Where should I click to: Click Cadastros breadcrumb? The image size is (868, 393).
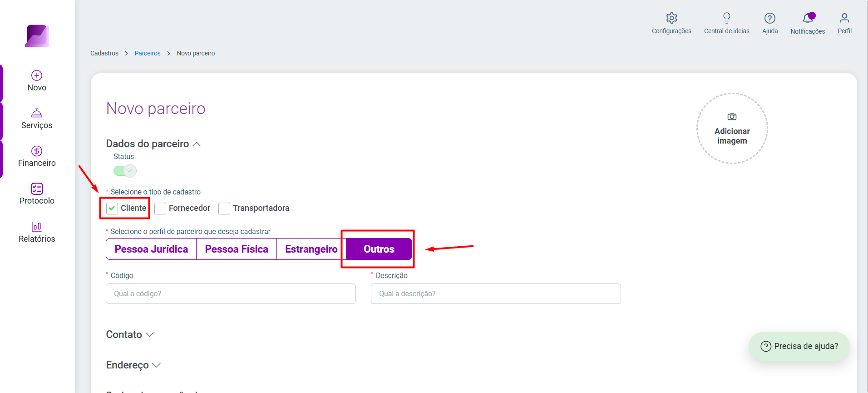pyautogui.click(x=104, y=53)
